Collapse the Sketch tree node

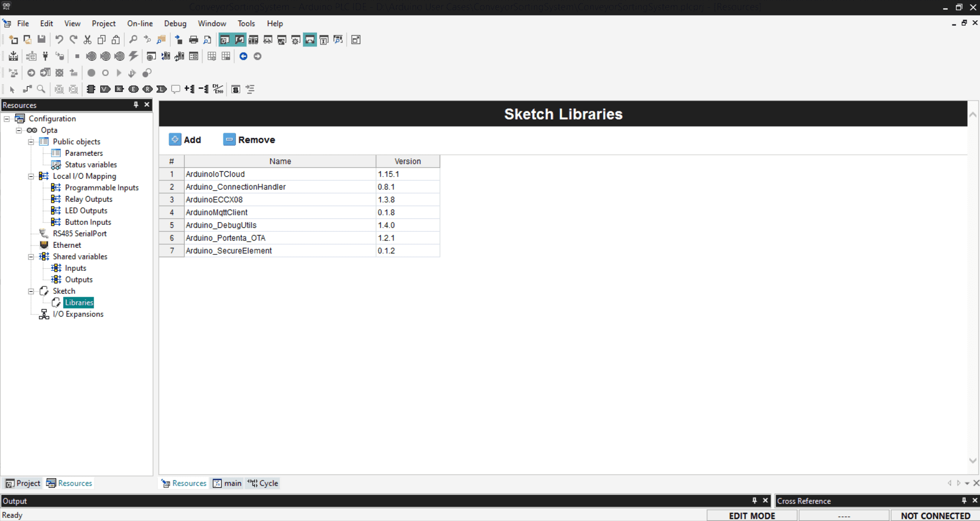pos(31,291)
